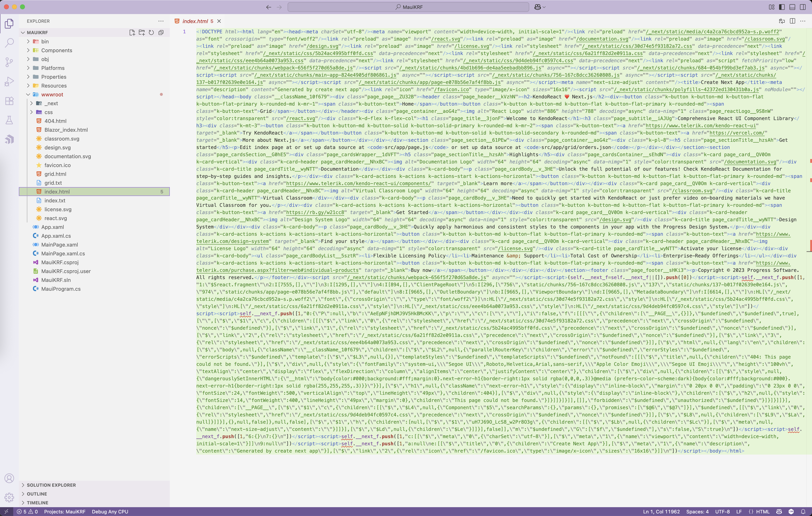Expand the Platforms folder

[x=28, y=68]
